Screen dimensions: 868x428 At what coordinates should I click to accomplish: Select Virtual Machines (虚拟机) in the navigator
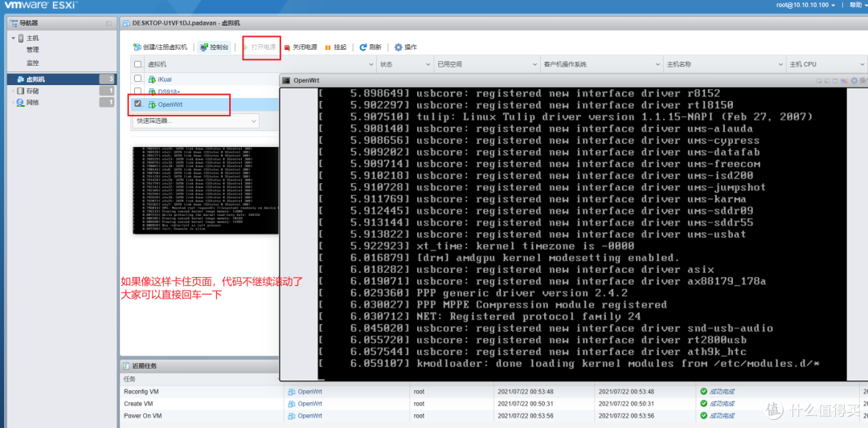36,79
